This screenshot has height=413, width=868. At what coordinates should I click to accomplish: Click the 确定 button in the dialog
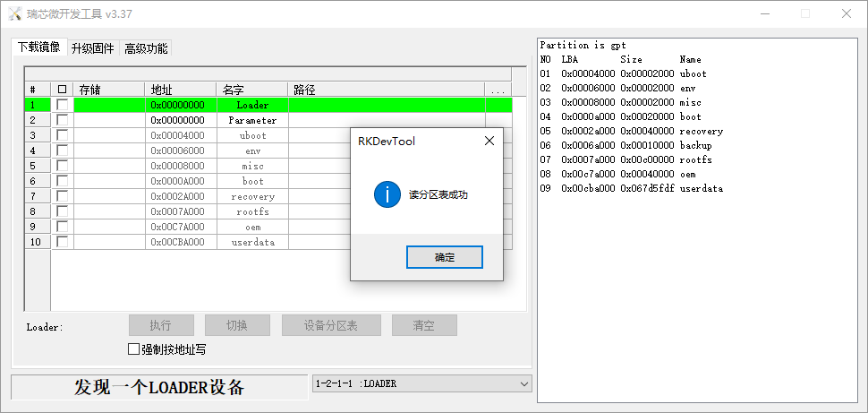[445, 257]
